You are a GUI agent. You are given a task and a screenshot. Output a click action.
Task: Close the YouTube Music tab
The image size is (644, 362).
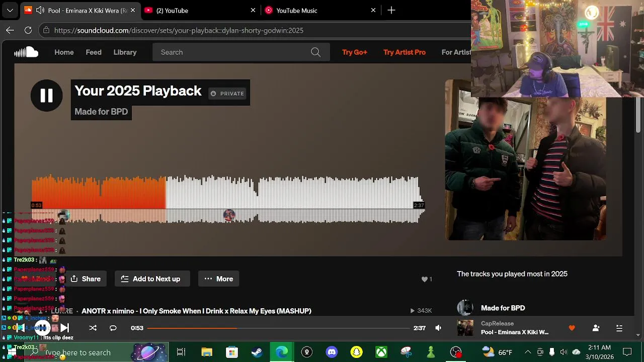coord(373,10)
